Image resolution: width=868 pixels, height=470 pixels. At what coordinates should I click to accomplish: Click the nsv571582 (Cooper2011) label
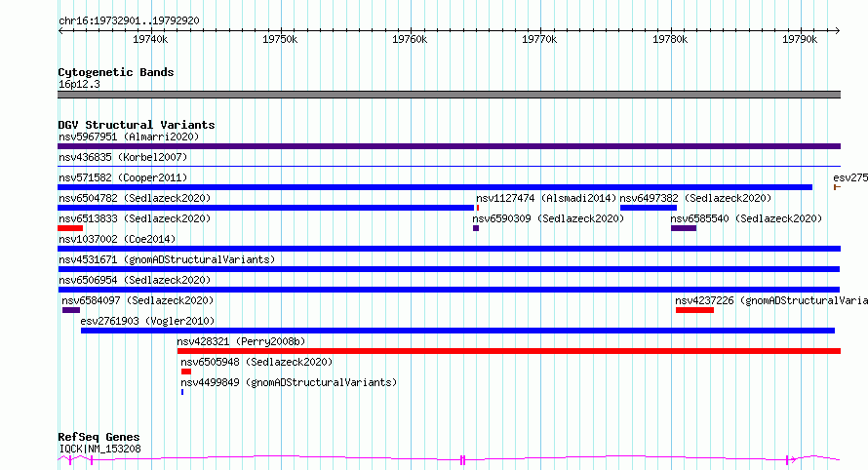pyautogui.click(x=123, y=177)
